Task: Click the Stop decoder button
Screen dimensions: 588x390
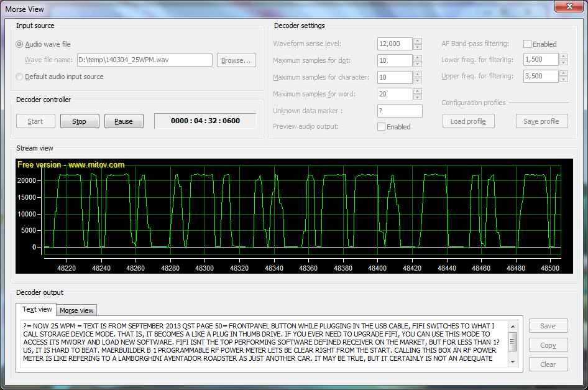Action: point(79,121)
